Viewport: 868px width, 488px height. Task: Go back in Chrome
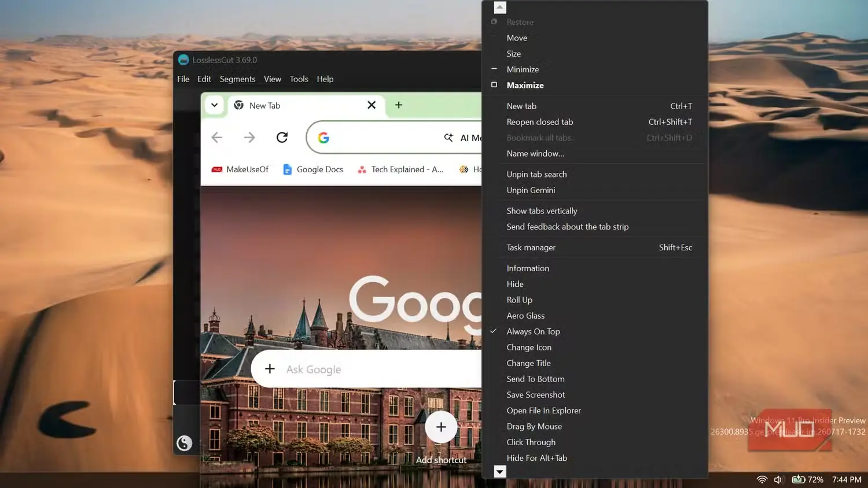point(217,138)
